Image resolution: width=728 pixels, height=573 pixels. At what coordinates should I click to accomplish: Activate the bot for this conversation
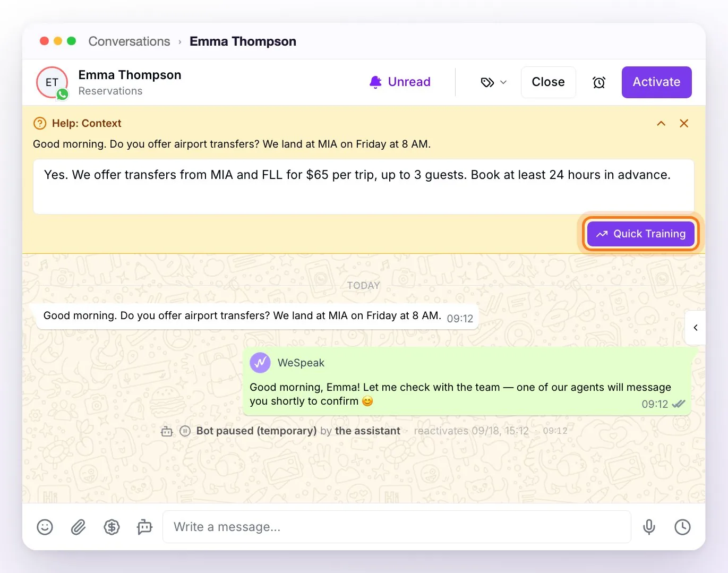coord(656,82)
